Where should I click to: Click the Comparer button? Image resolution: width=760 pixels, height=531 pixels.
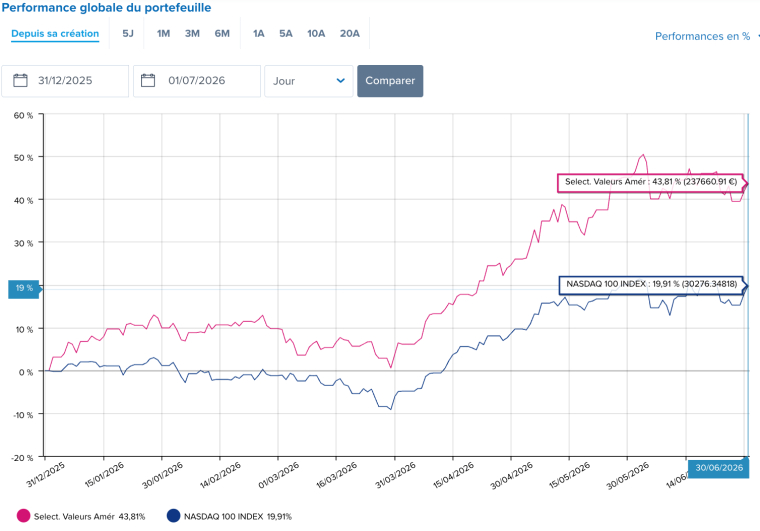coord(390,81)
